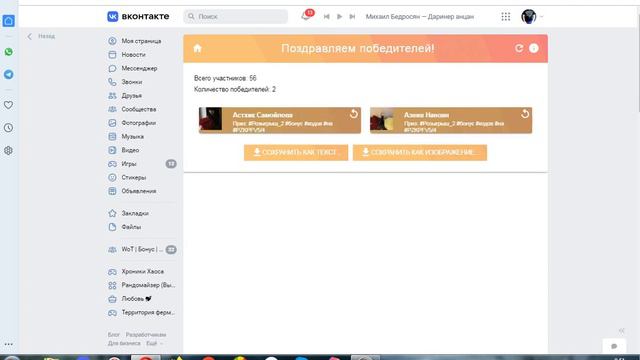Open WoT | Бонус community shortcut
The height and width of the screenshot is (360, 640).
(141, 249)
